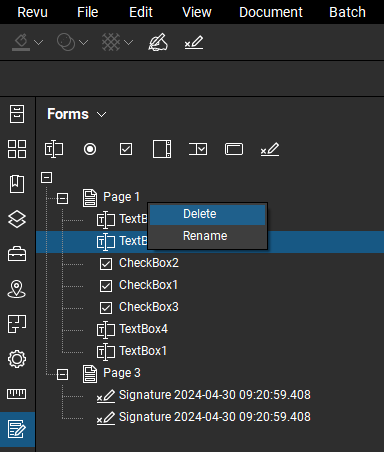This screenshot has height=452, width=384.
Task: Click the hand signing document icon
Action: [x=158, y=42]
